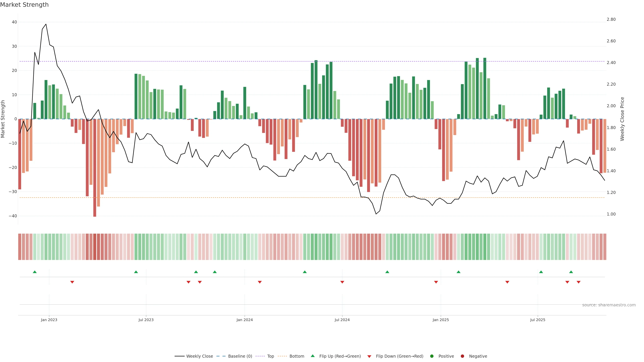
Task: Click the last heatmap strip cell
Action: 605,247
